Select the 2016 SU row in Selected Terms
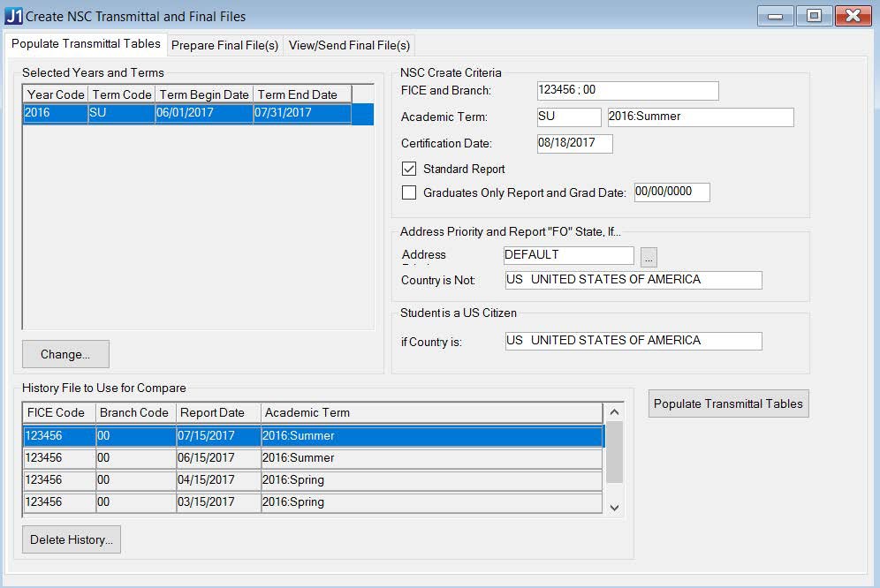 187,113
